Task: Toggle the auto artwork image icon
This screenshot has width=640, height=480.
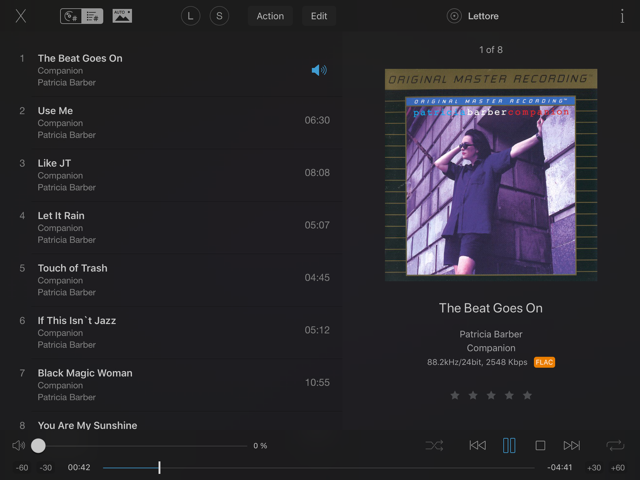Action: (x=122, y=16)
